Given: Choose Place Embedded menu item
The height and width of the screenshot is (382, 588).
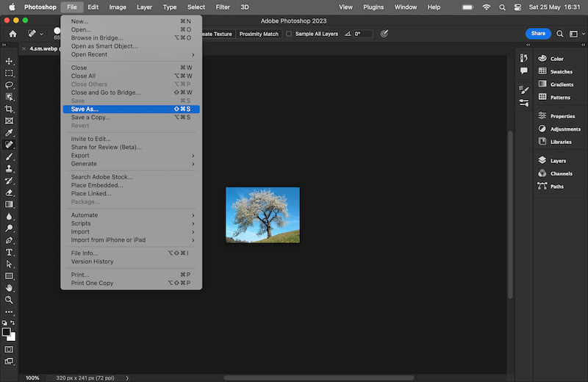Looking at the screenshot, I should (x=132, y=185).
